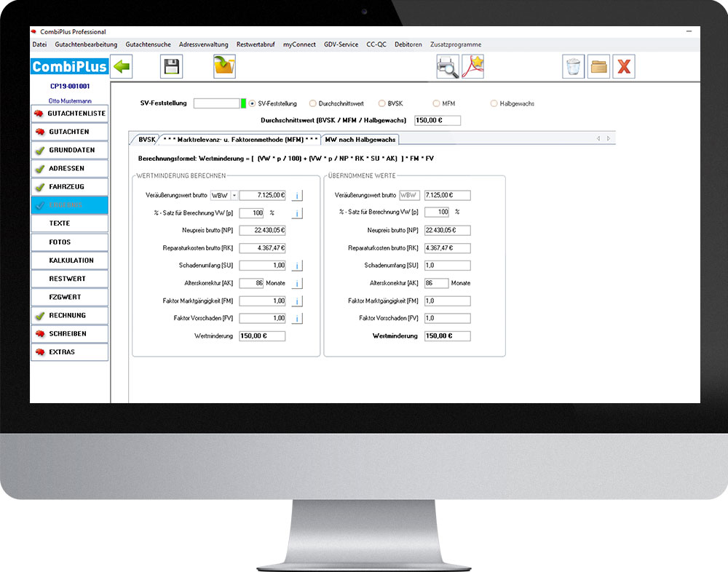Click the green back arrow icon

tap(122, 67)
